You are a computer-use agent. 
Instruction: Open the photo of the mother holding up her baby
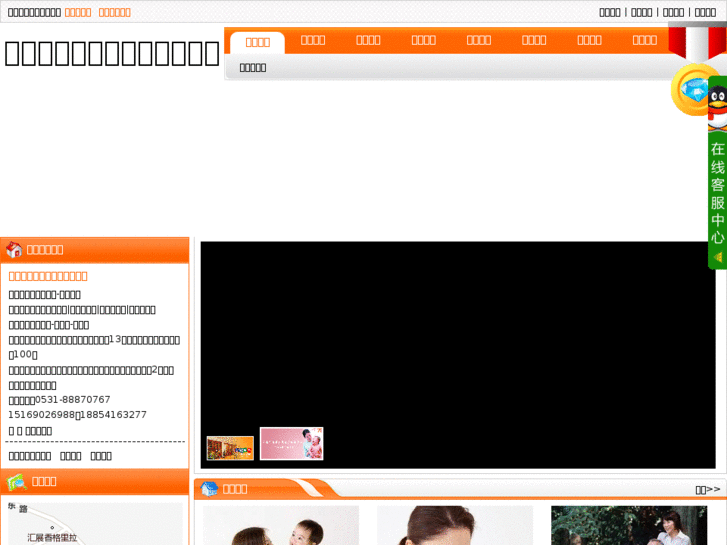281,525
